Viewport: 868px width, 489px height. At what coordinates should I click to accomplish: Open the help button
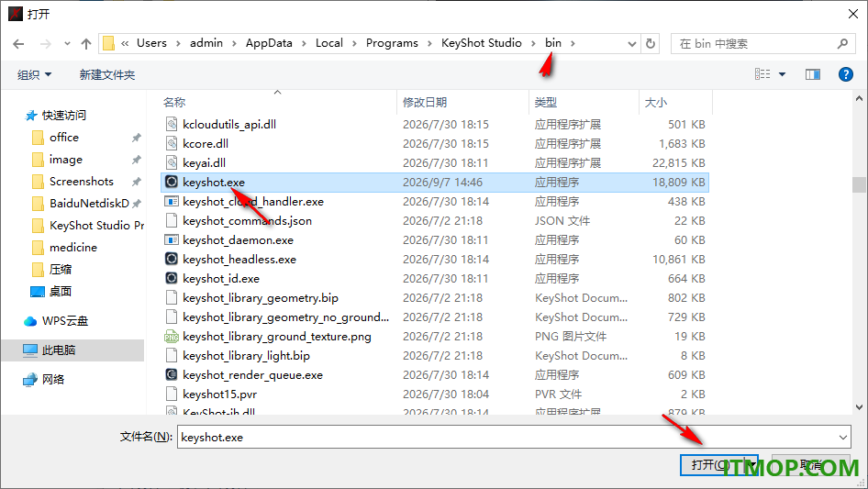pyautogui.click(x=845, y=74)
